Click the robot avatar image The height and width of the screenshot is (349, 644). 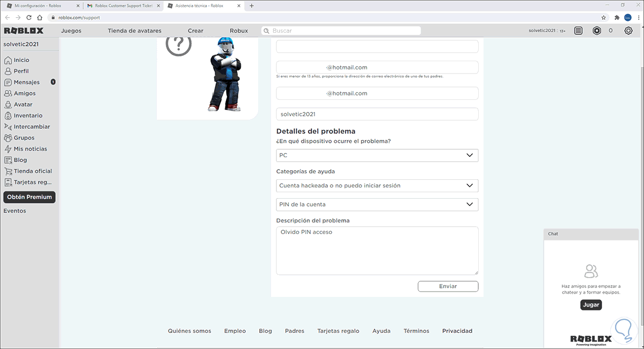click(224, 74)
